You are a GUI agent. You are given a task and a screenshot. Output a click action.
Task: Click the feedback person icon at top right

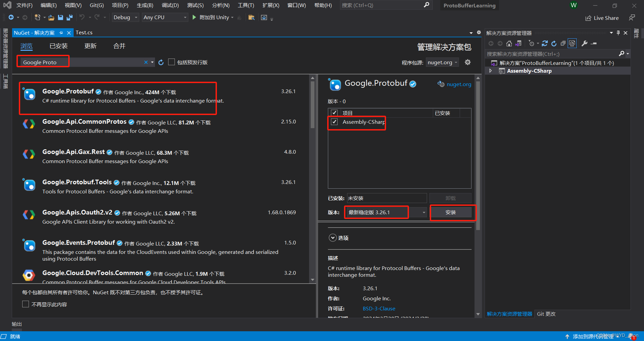(632, 17)
